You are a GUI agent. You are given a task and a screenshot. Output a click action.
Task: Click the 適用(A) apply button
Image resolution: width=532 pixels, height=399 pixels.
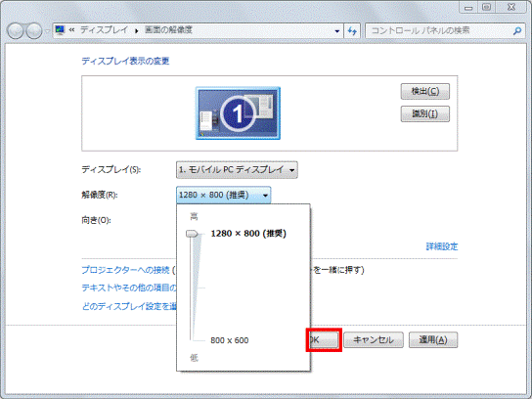coord(433,340)
